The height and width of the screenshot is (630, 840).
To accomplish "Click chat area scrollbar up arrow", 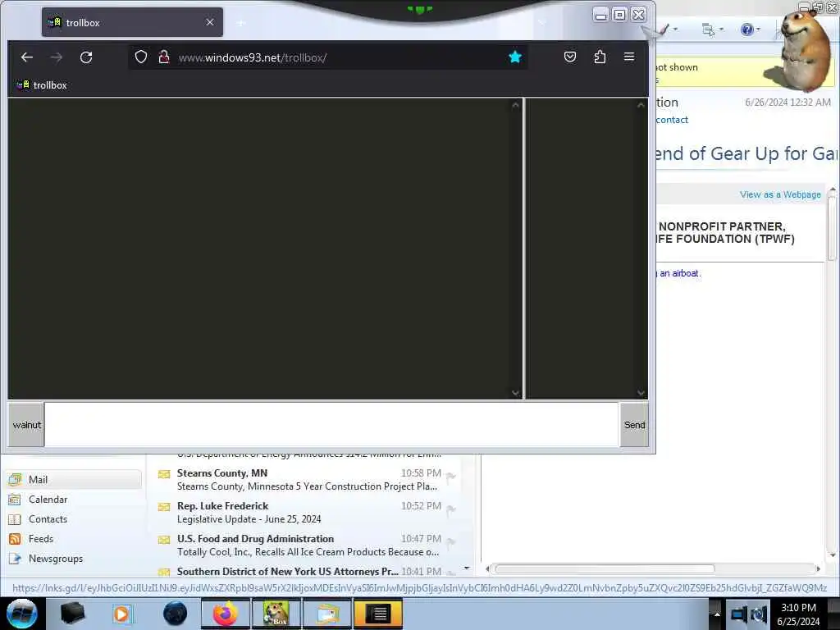I will [x=515, y=106].
